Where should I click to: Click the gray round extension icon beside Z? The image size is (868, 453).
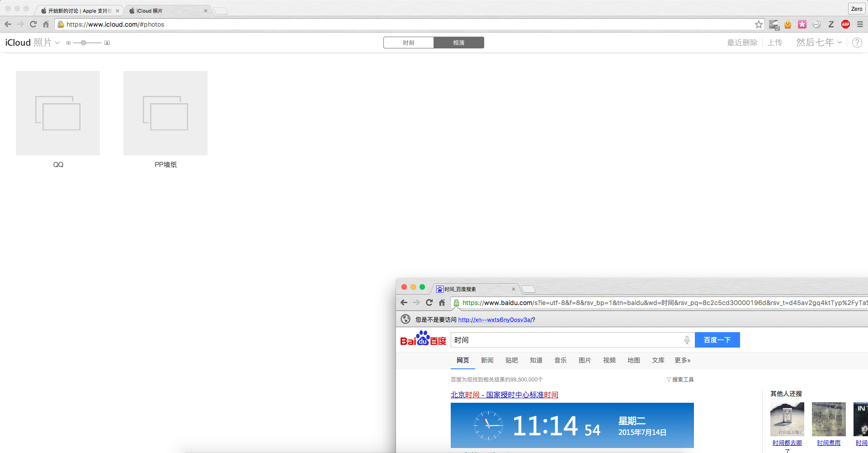pyautogui.click(x=816, y=24)
